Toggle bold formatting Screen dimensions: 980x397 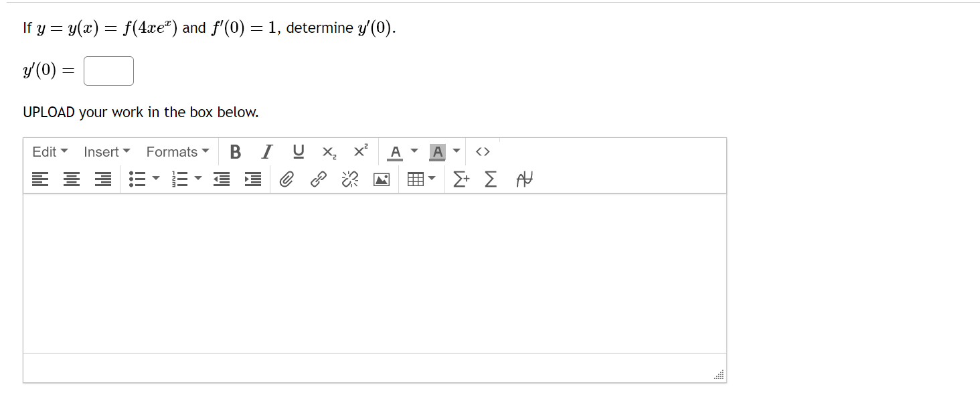(x=235, y=152)
